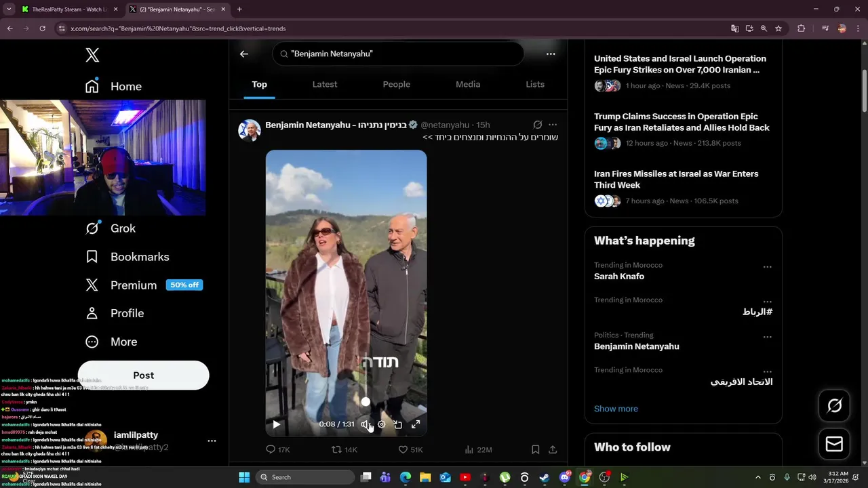868x488 pixels.
Task: Open the Windows Start menu
Action: [244, 477]
